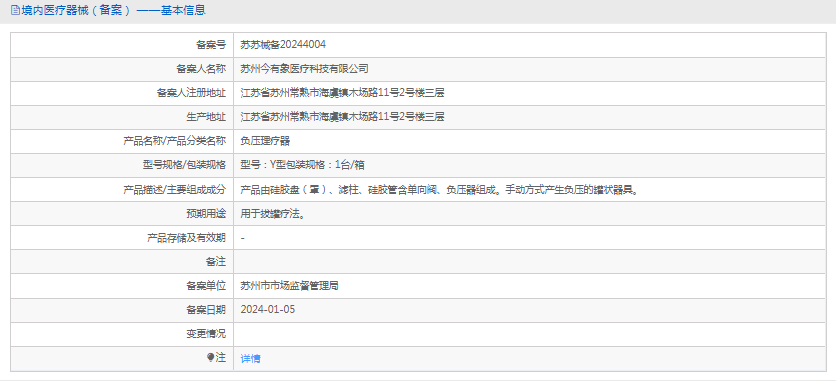Image resolution: width=836 pixels, height=381 pixels.
Task: Click the 备案人名称 row label
Action: pyautogui.click(x=201, y=69)
